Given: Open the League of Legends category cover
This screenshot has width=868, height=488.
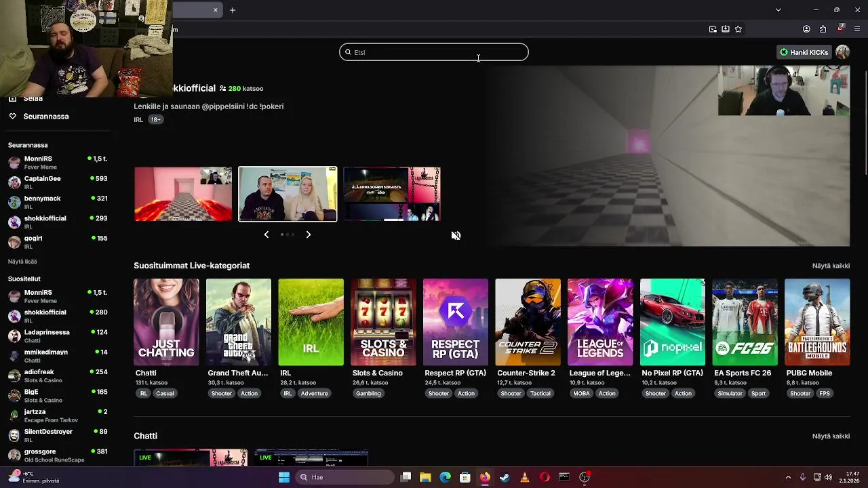Looking at the screenshot, I should [x=600, y=322].
